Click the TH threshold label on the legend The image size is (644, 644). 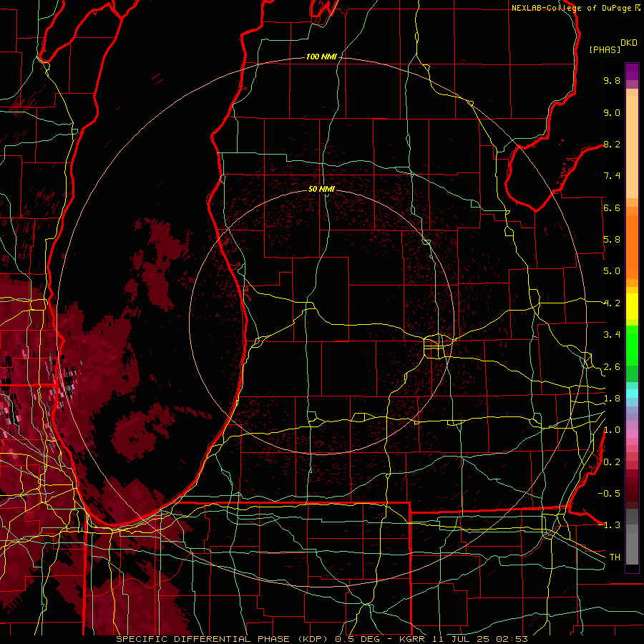pyautogui.click(x=615, y=557)
